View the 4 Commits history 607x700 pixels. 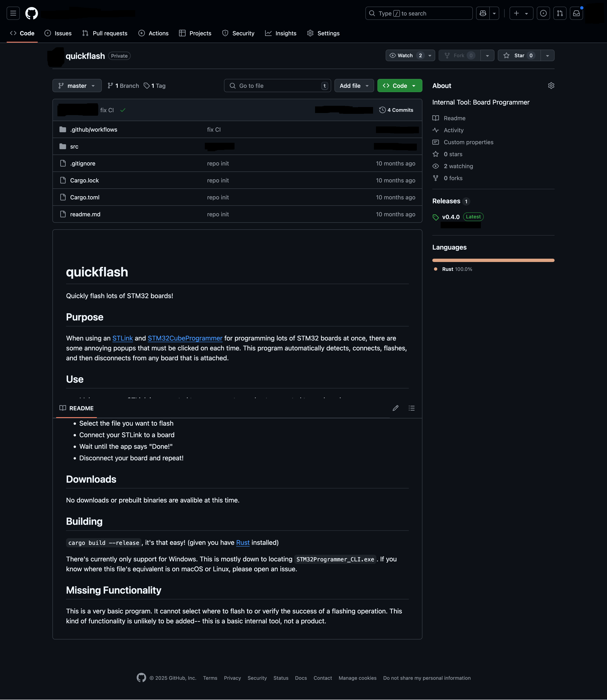pyautogui.click(x=396, y=110)
